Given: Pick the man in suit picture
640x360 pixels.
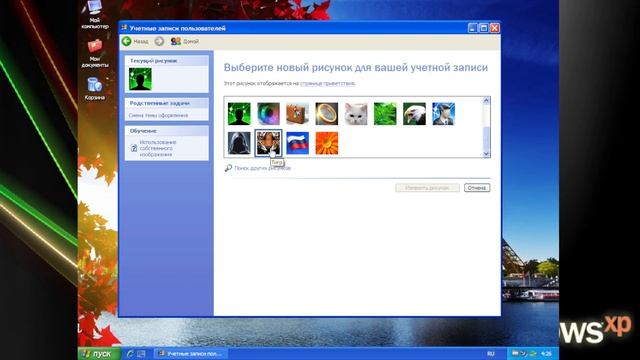Looking at the screenshot, I should point(444,113).
